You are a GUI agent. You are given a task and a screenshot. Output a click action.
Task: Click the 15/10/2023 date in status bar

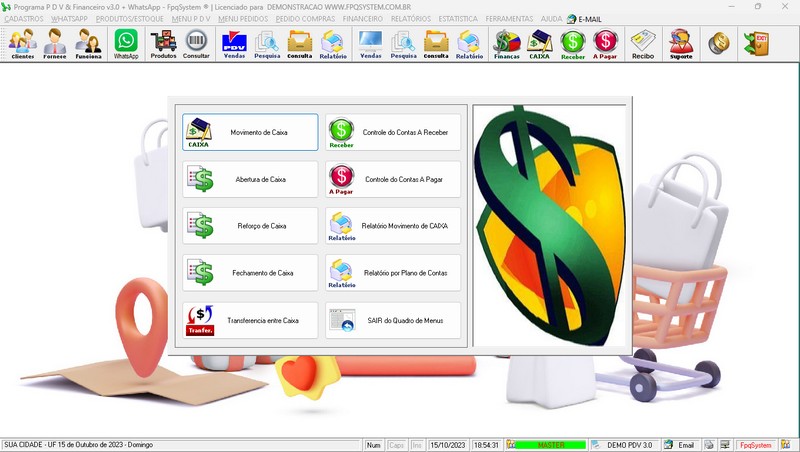447,445
